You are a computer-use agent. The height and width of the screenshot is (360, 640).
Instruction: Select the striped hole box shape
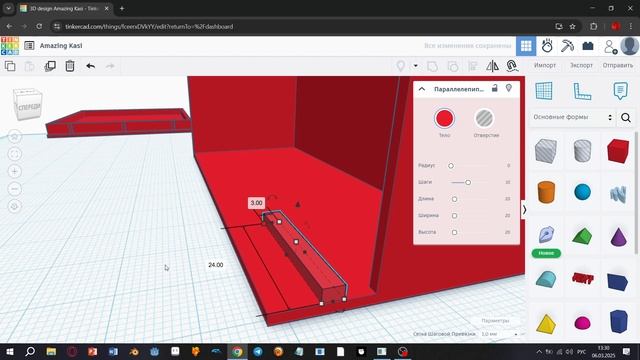pos(546,151)
